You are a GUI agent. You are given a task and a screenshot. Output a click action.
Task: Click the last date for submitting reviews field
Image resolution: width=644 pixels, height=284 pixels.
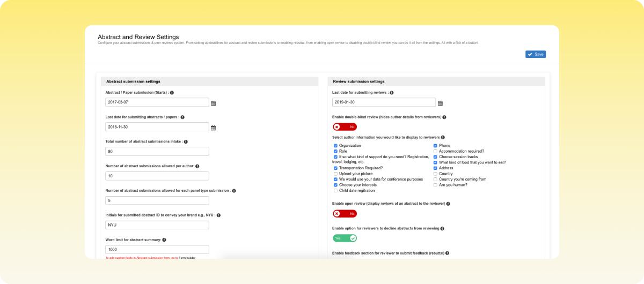coord(384,102)
